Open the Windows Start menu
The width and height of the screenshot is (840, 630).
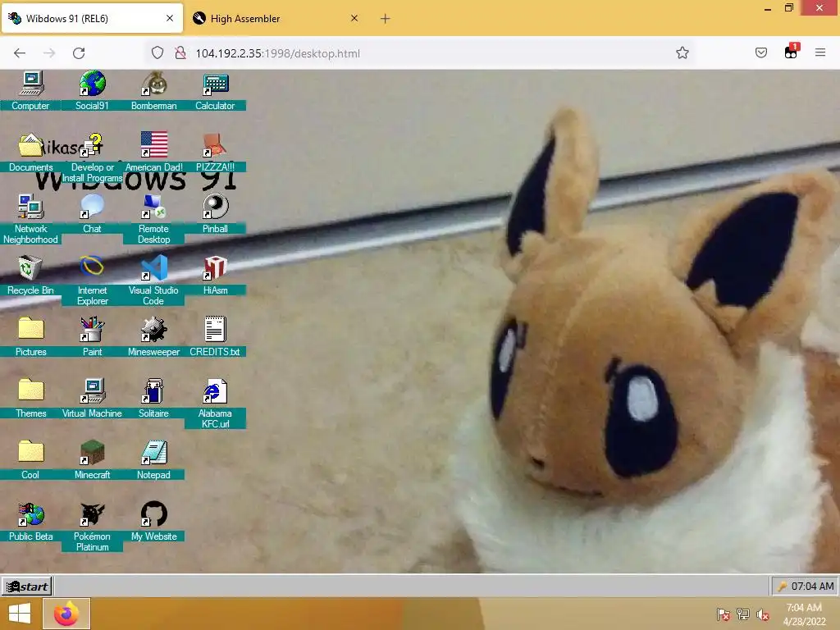coord(20,614)
